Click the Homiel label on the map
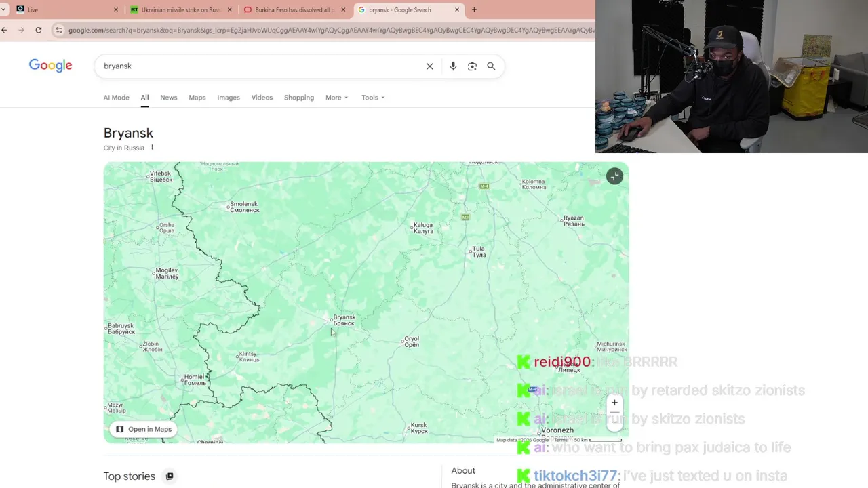The height and width of the screenshot is (488, 868). coord(195,380)
